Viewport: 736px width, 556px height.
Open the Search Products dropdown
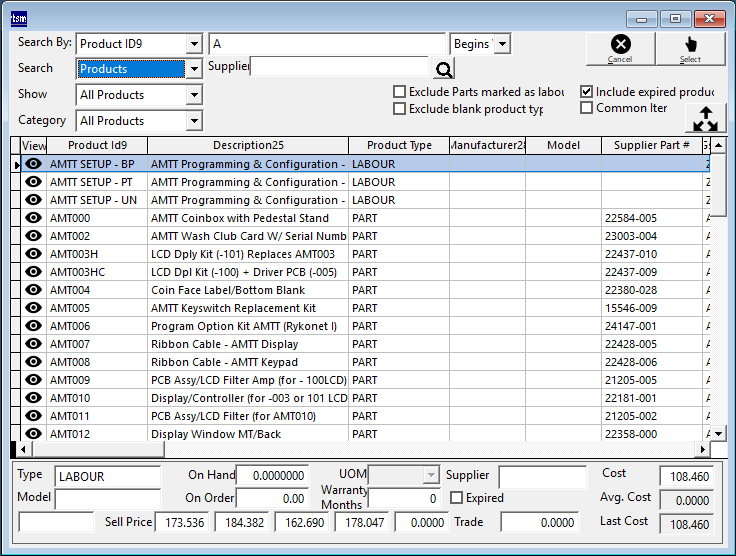pyautogui.click(x=194, y=69)
